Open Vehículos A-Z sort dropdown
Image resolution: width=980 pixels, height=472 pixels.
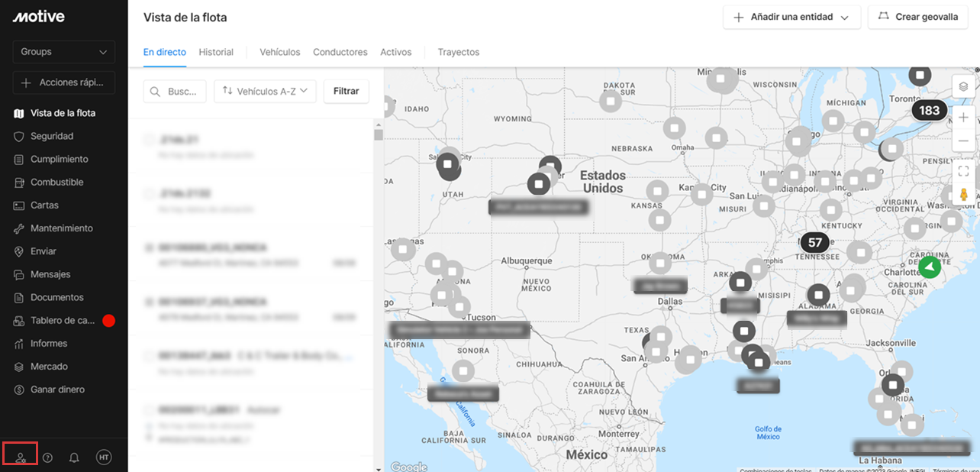click(x=265, y=91)
